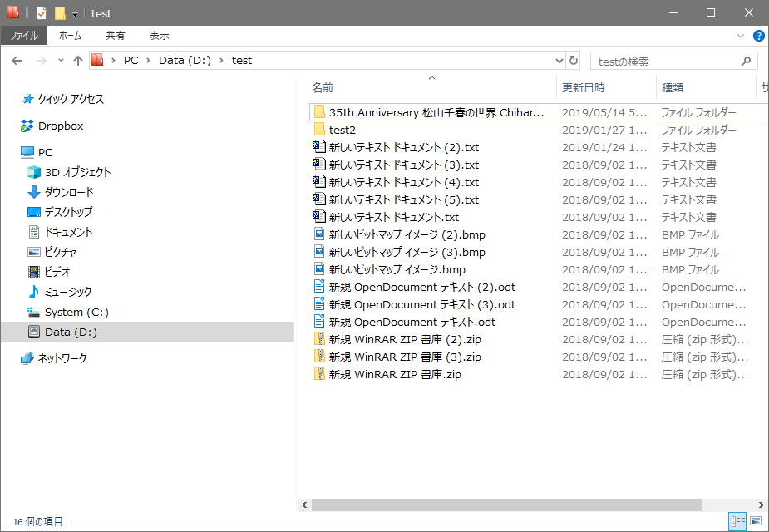Open the Quick Access Toolbar customize dropdown
Image resolution: width=769 pixels, height=532 pixels.
point(75,14)
